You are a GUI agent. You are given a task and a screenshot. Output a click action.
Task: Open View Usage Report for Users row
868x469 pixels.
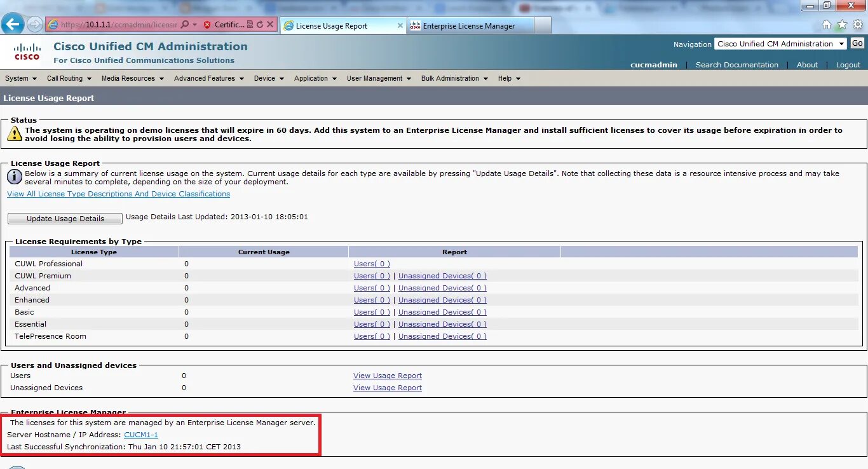pos(388,376)
